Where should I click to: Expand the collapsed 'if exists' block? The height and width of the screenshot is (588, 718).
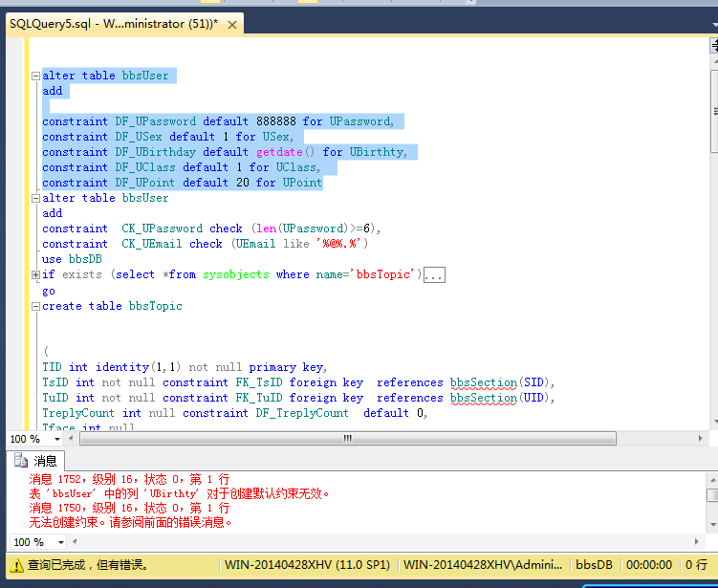(36, 274)
